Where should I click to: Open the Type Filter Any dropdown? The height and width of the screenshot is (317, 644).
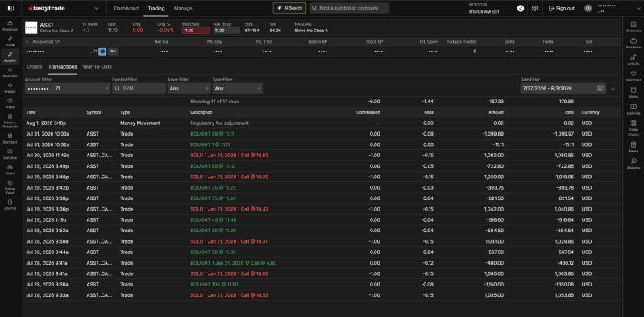tap(238, 88)
